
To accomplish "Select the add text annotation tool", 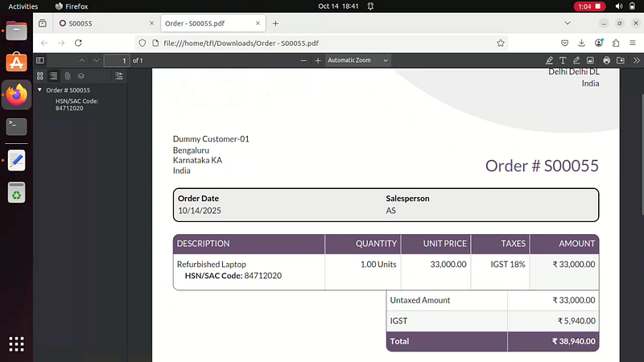I will [x=563, y=60].
